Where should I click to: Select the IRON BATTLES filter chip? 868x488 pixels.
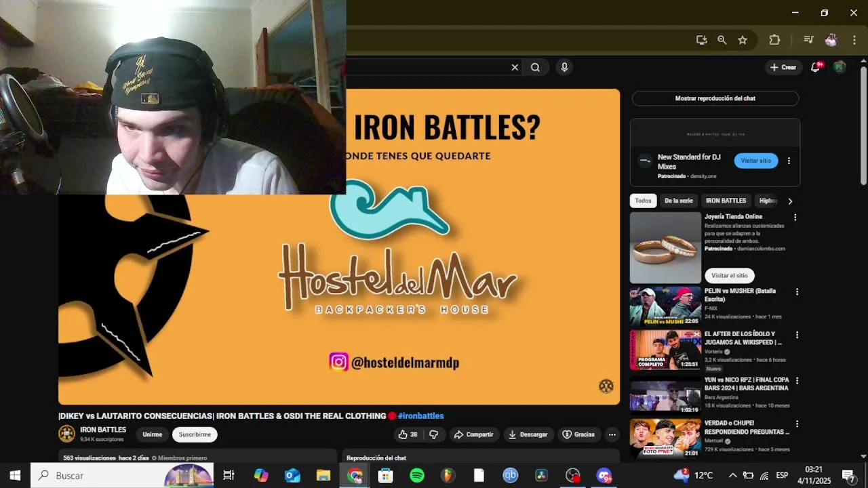[726, 201]
